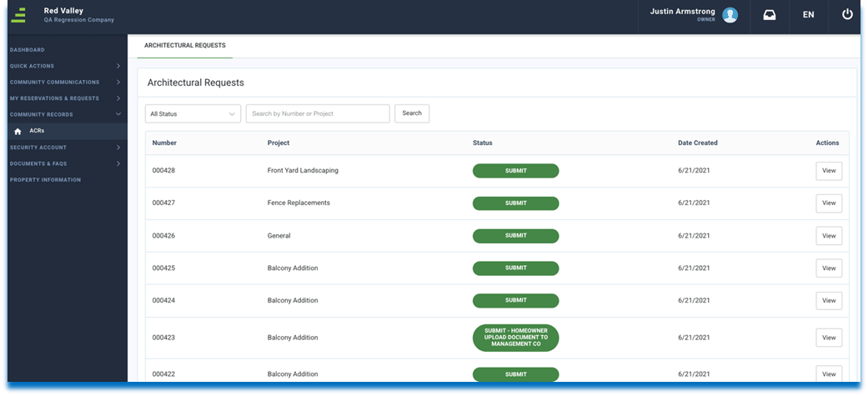View request 000426 General
Image resolution: width=868 pixels, height=396 pixels.
829,236
